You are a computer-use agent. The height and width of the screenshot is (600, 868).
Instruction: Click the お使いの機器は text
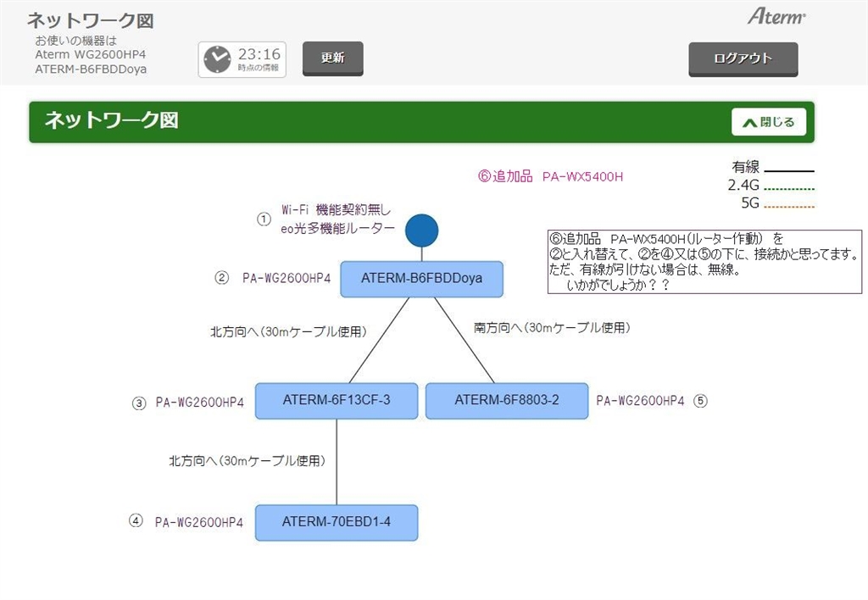(x=75, y=41)
